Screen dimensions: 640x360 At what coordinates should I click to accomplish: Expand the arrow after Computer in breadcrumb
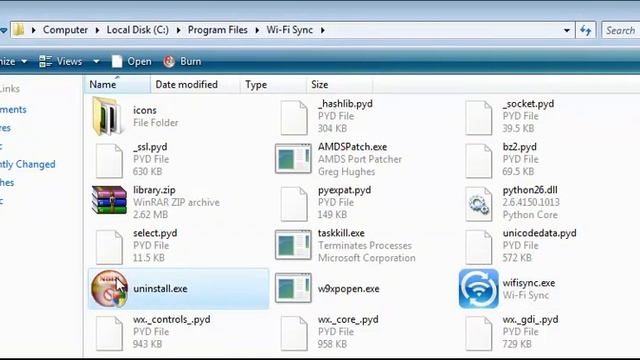tap(97, 30)
